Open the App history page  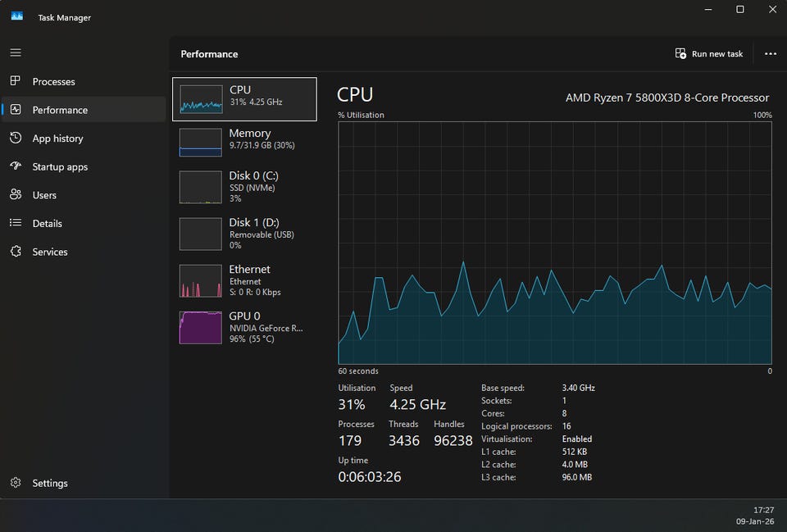(x=57, y=139)
